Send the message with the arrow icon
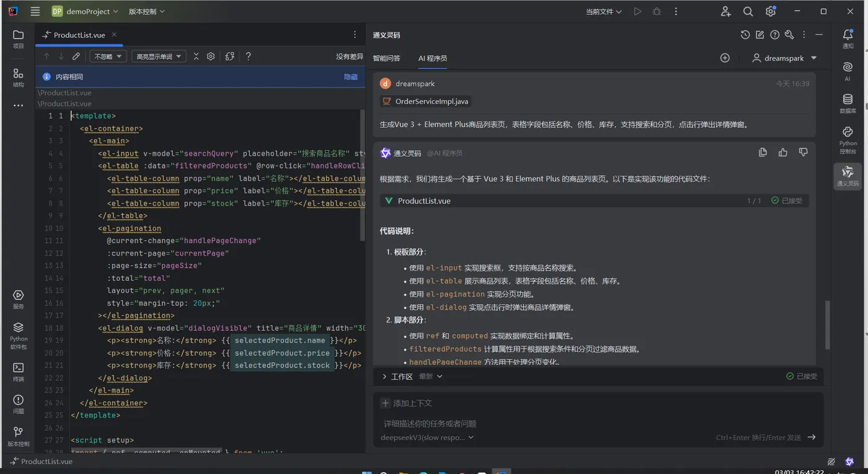 click(812, 437)
